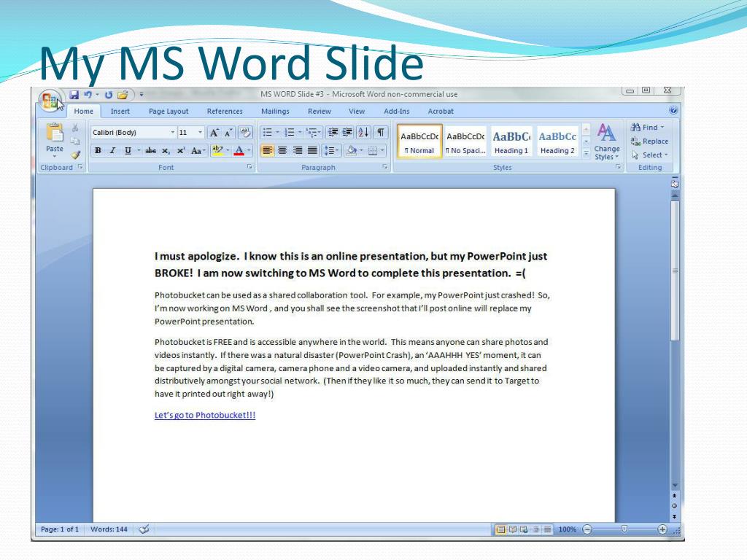Viewport: 747px width, 560px height.
Task: Click Words: 144 in status bar
Action: [109, 529]
